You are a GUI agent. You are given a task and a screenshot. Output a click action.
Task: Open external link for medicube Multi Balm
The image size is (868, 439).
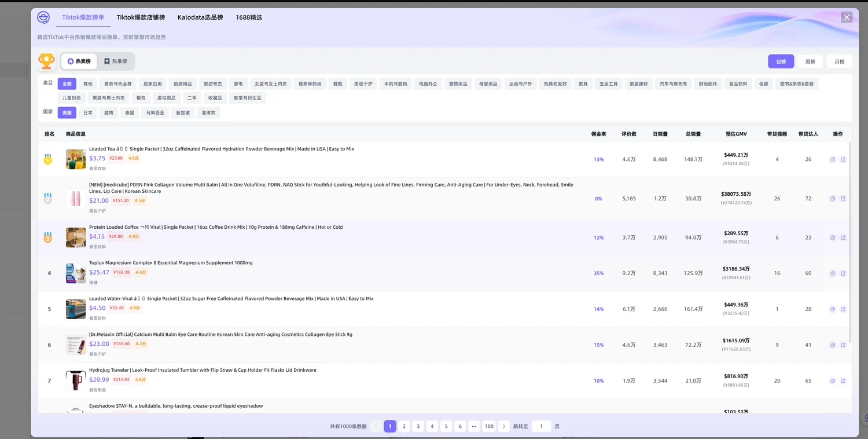843,199
